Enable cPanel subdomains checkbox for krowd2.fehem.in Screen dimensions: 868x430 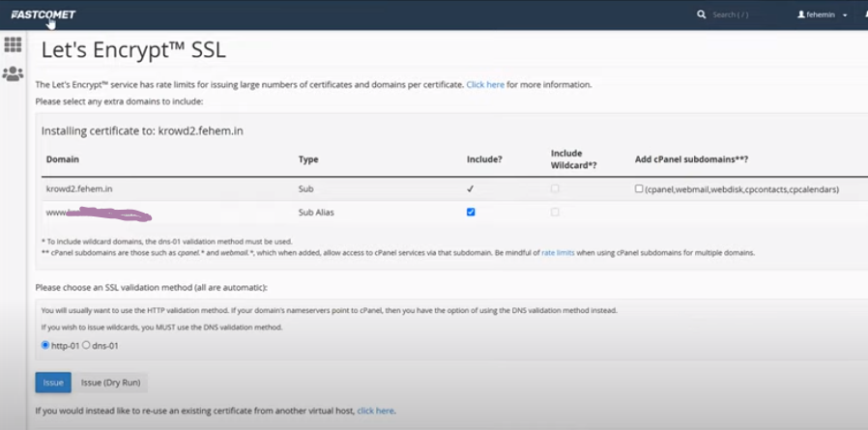tap(639, 189)
